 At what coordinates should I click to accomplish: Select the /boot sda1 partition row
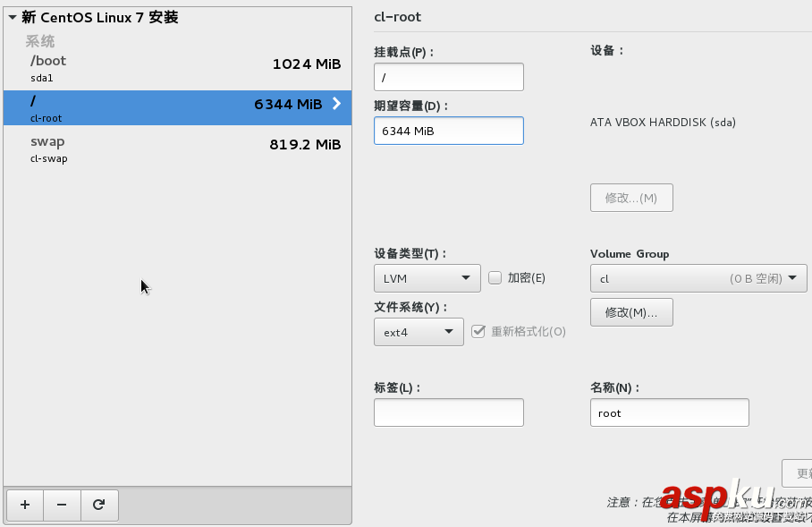tap(178, 69)
